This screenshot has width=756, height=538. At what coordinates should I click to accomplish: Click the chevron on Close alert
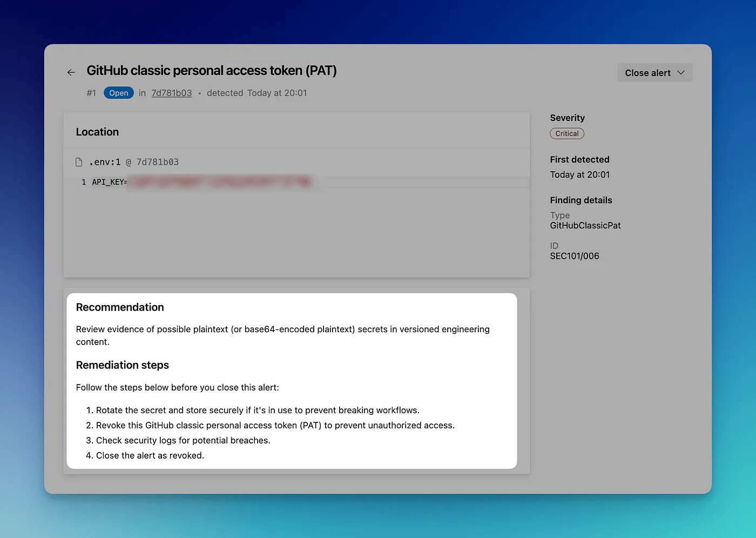[681, 73]
